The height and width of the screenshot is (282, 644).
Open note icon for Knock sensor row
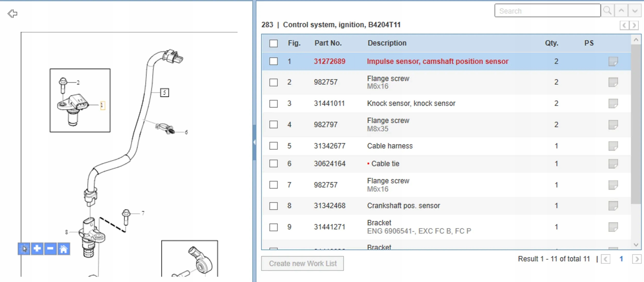pos(613,103)
